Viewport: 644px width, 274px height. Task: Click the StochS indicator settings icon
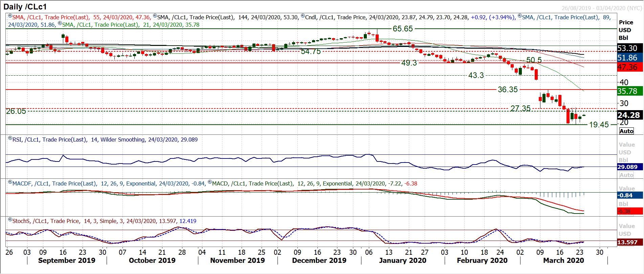(x=10, y=220)
